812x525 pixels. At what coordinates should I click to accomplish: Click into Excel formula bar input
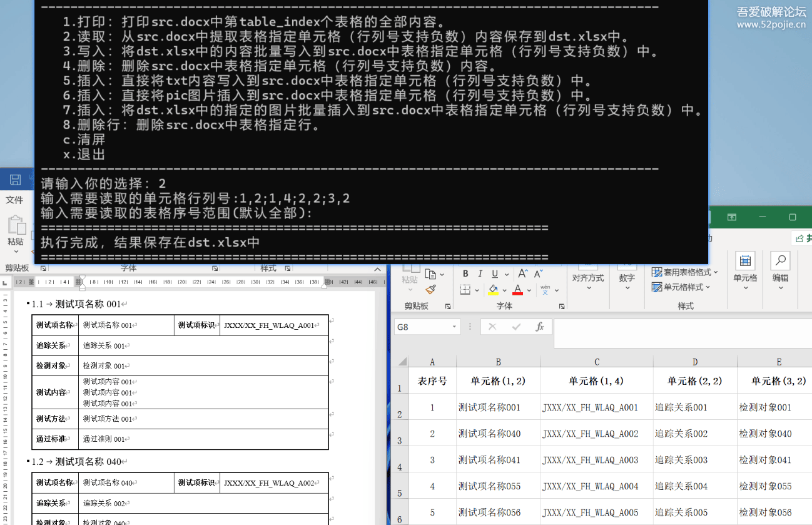(x=683, y=334)
